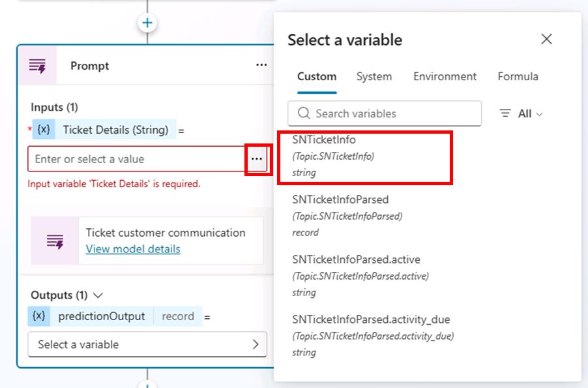Screen dimensions: 588x388
Task: Switch to the Custom tab
Action: pos(317,76)
